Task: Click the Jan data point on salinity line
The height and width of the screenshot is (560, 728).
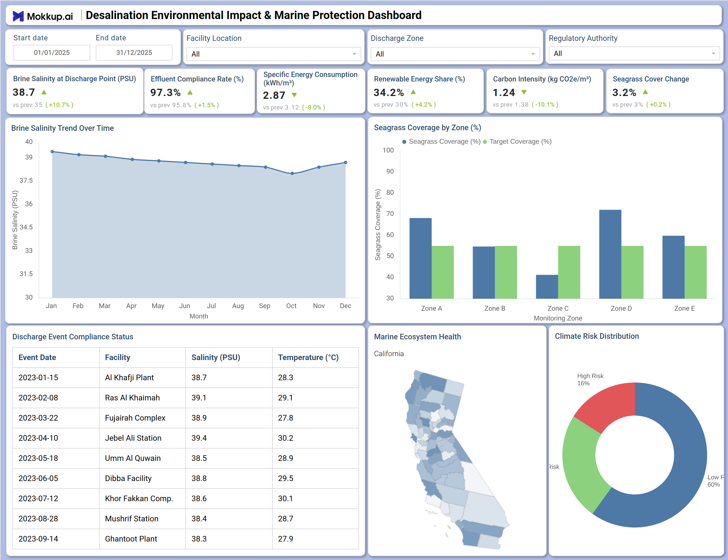Action: tap(52, 152)
